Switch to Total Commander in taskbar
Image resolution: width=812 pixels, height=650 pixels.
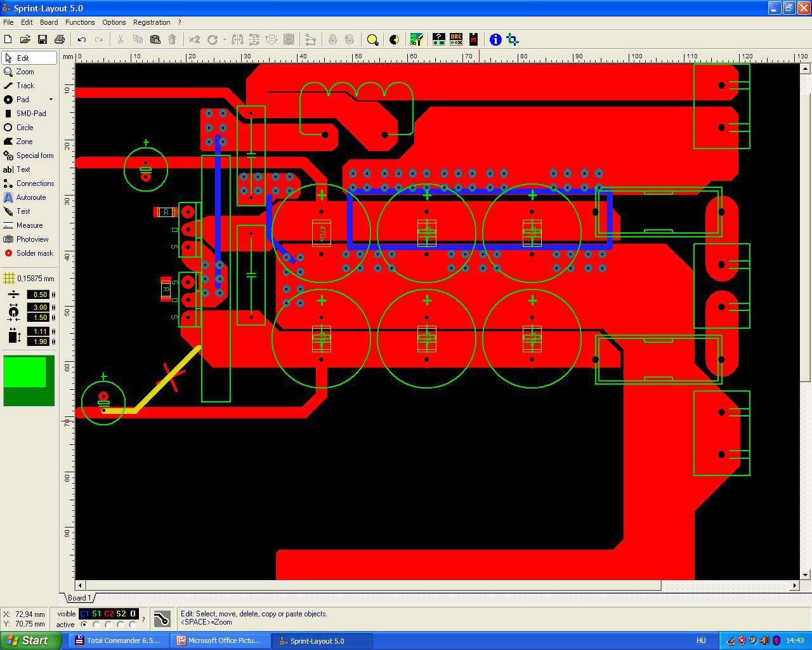[x=119, y=640]
